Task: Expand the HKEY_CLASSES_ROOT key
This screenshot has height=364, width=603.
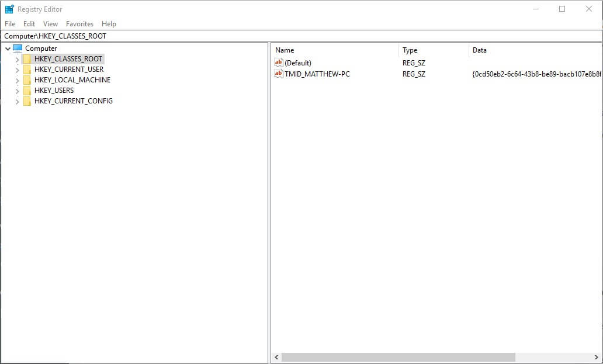Action: coord(17,59)
